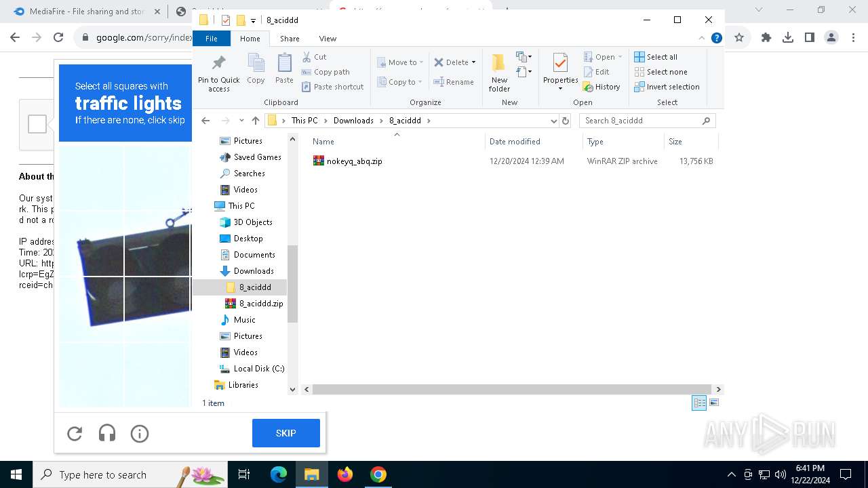Image resolution: width=868 pixels, height=488 pixels.
Task: Click Select none in ribbon
Action: point(660,72)
